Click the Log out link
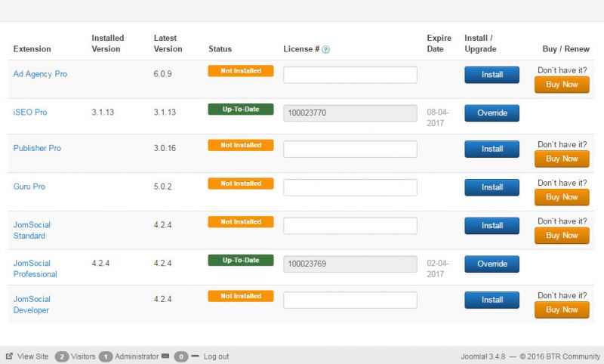The height and width of the screenshot is (364, 604). (x=216, y=356)
